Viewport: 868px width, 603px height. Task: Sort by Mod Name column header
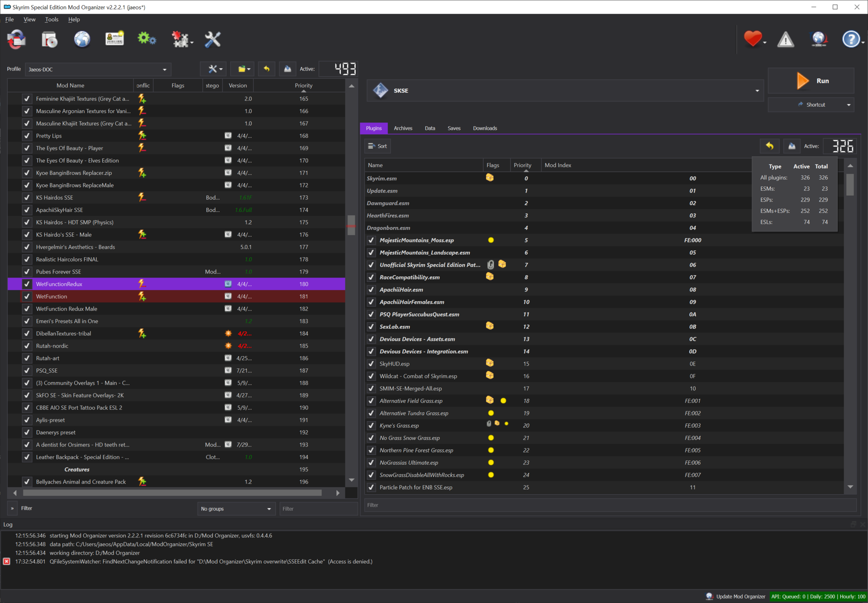(x=71, y=85)
